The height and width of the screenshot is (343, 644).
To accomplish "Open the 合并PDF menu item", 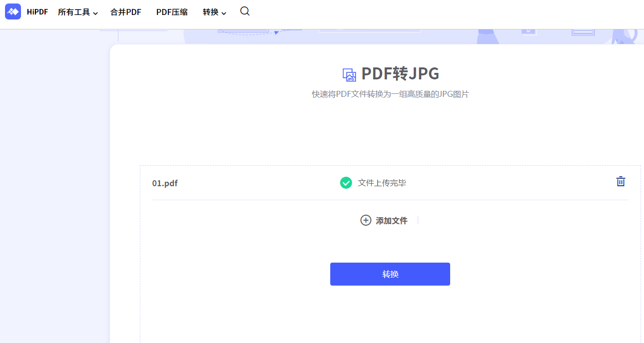I will pyautogui.click(x=125, y=12).
